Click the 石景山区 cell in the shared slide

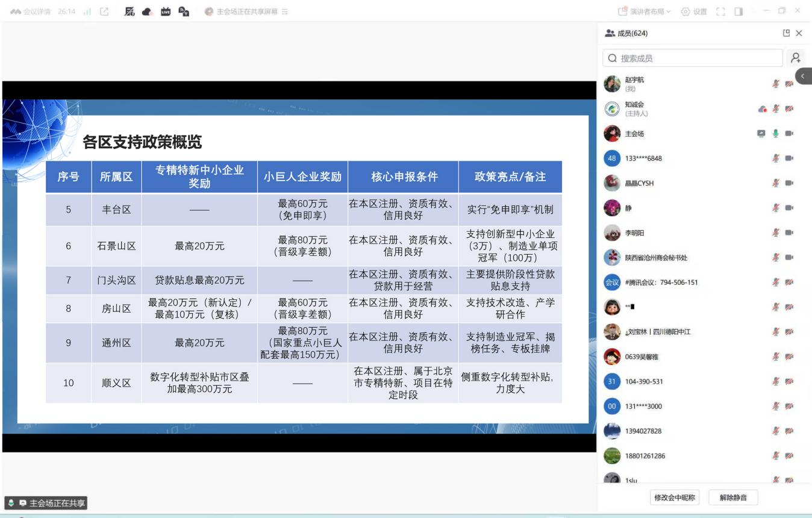coord(116,246)
